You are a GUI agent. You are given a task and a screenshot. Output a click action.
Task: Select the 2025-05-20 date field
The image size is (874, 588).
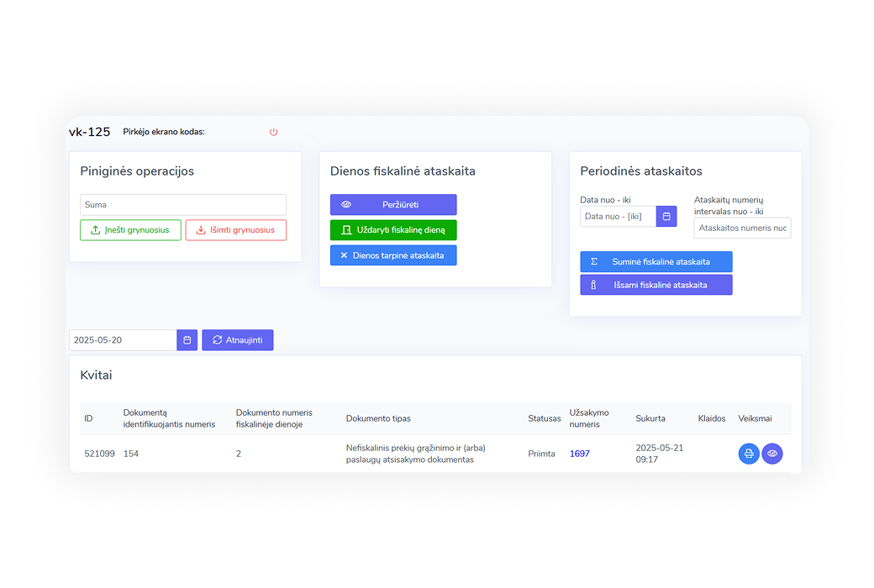[x=123, y=340]
